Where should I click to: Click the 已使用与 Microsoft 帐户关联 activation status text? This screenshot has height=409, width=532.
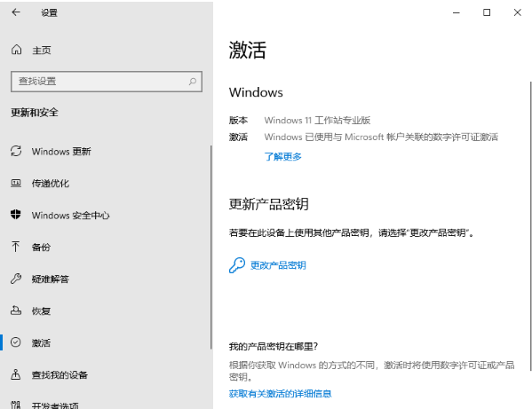pyautogui.click(x=381, y=137)
